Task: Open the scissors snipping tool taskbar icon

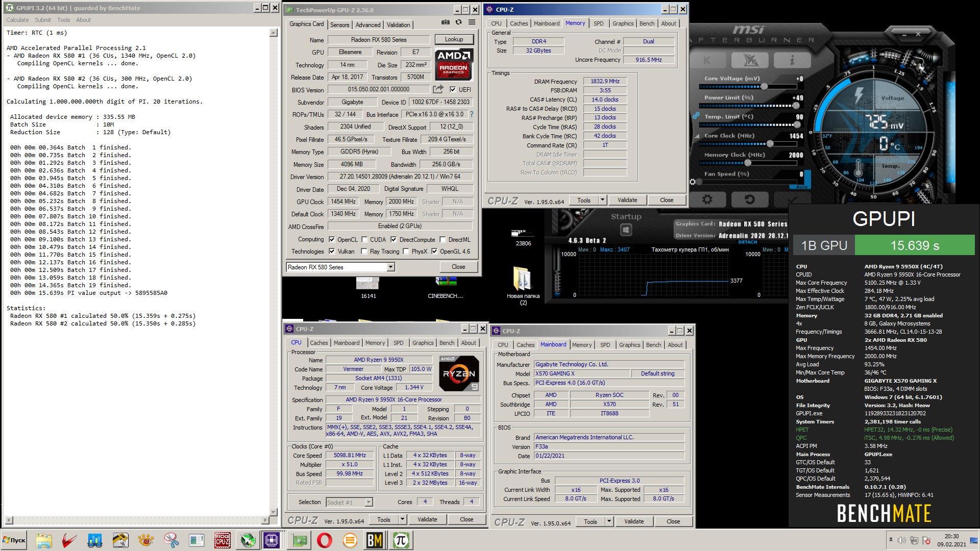Action: pos(171,540)
